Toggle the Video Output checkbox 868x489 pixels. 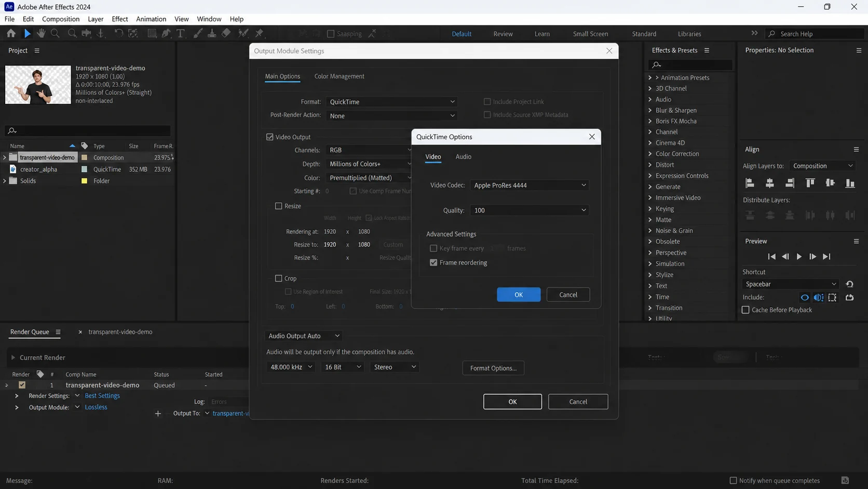pos(269,137)
